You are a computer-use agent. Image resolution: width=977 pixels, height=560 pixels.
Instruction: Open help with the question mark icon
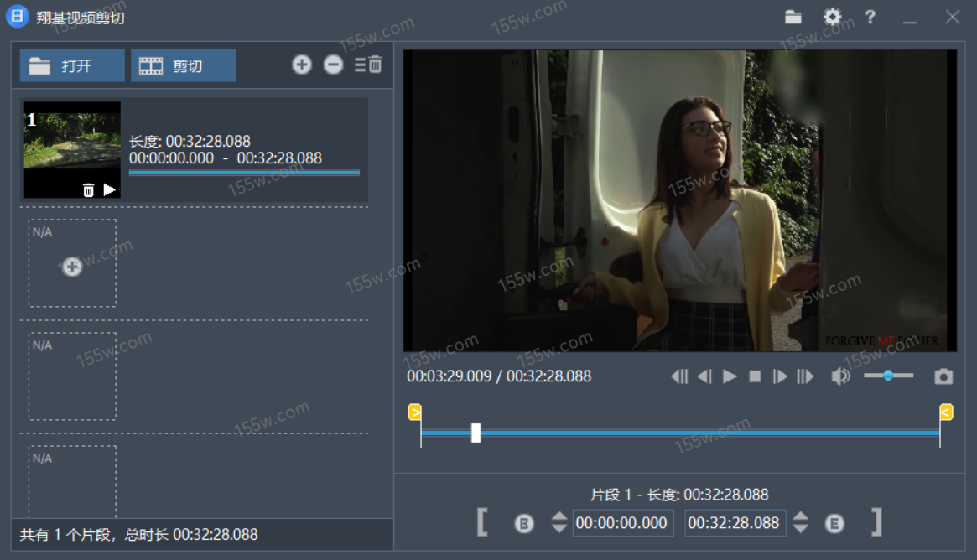click(x=870, y=17)
